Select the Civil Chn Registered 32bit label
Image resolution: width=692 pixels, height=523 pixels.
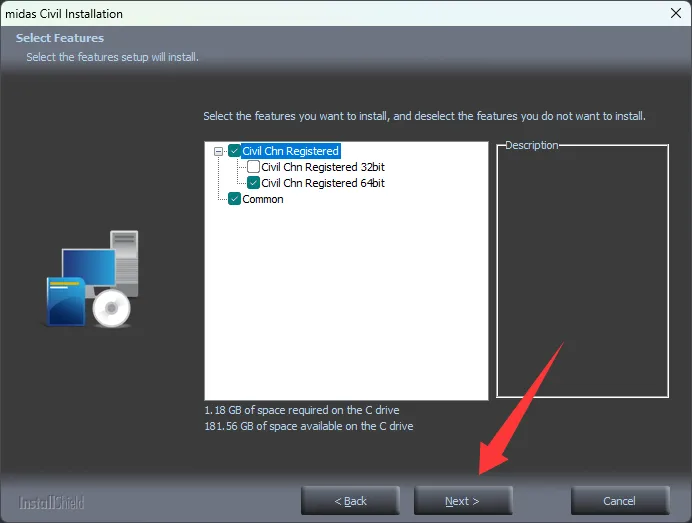coord(323,167)
